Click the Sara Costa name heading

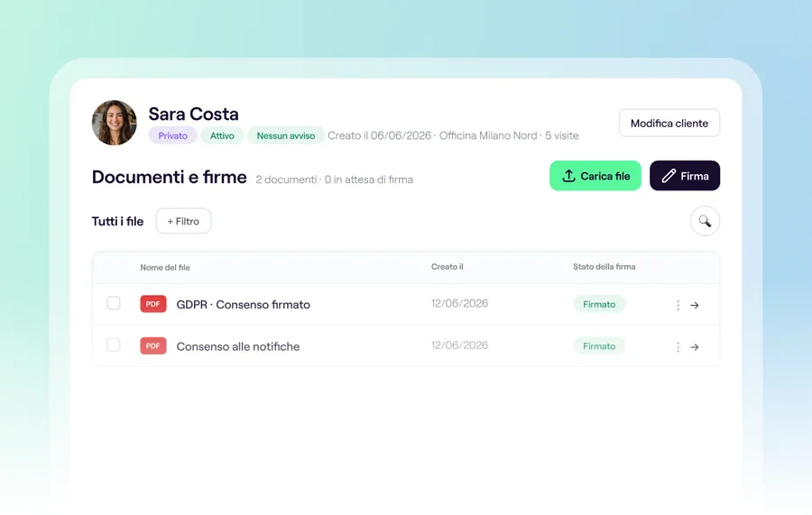(194, 114)
